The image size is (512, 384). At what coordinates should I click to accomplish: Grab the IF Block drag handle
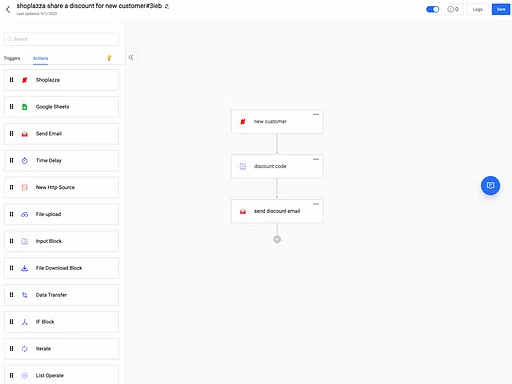point(11,322)
